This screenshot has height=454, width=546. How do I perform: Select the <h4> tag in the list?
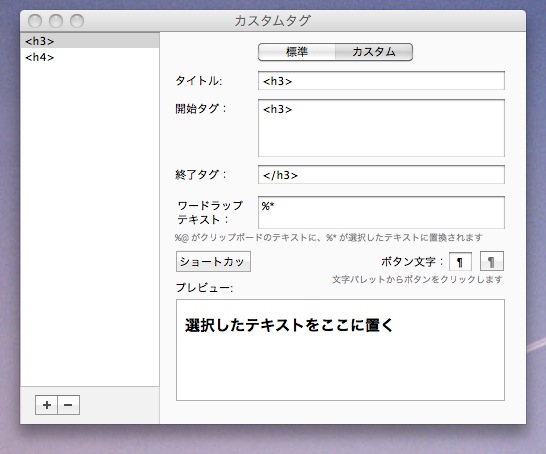[x=90, y=57]
